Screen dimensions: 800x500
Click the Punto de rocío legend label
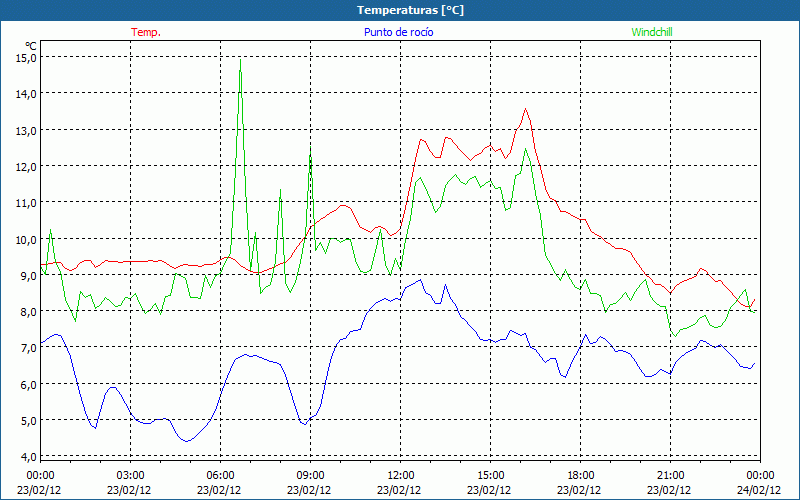click(x=398, y=32)
